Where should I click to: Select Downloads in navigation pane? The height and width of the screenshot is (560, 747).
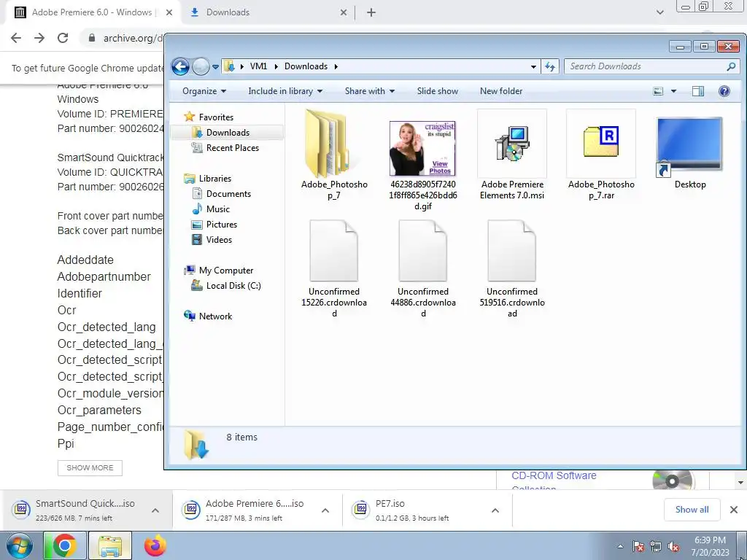(228, 133)
